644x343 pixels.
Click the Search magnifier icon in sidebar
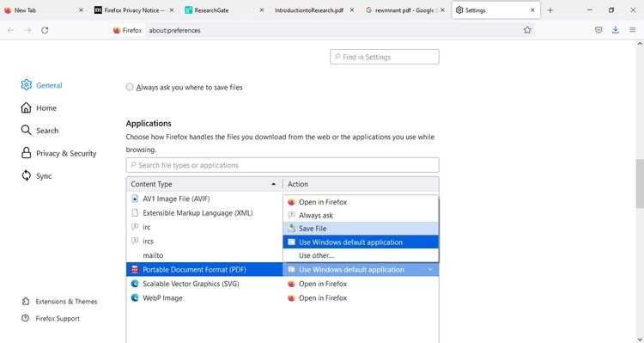[x=27, y=131]
